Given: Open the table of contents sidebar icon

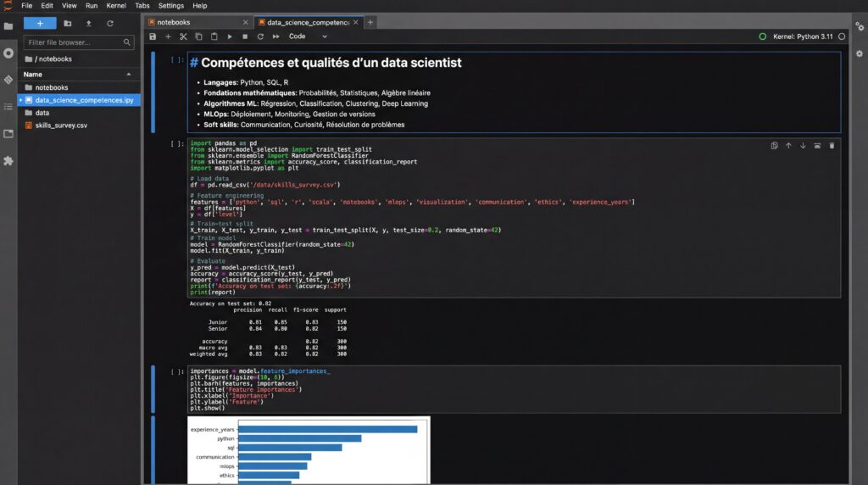Looking at the screenshot, I should click(x=8, y=106).
